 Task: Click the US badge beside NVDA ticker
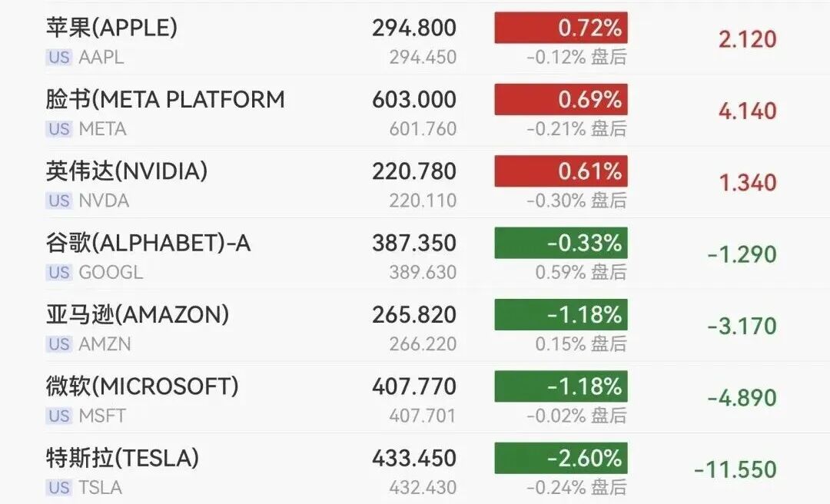58,201
